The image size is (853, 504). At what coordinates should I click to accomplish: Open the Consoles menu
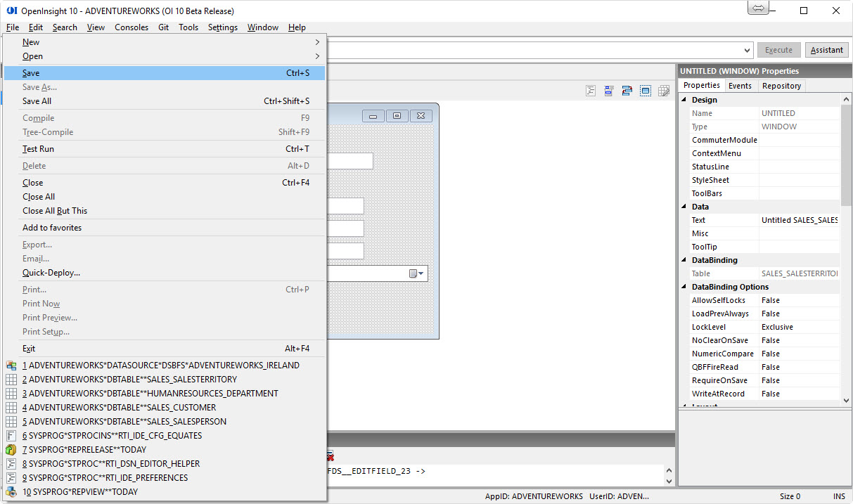(x=132, y=27)
